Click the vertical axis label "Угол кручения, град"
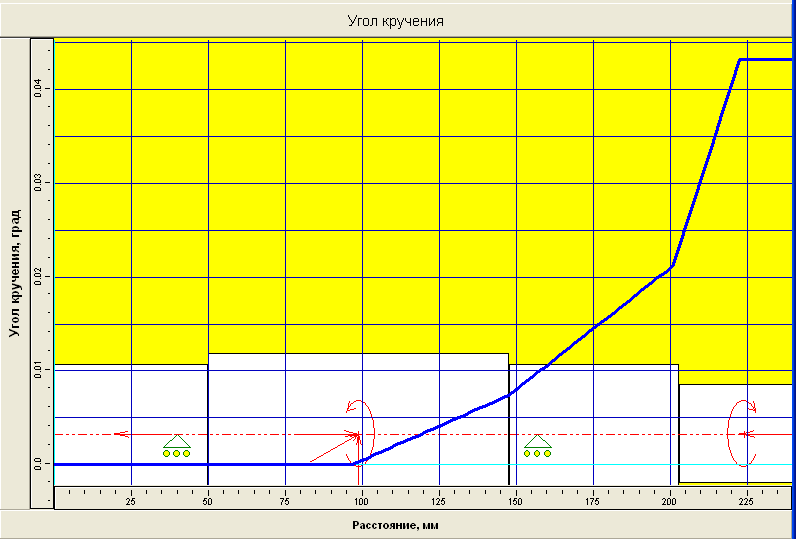796x539 pixels. pyautogui.click(x=15, y=272)
